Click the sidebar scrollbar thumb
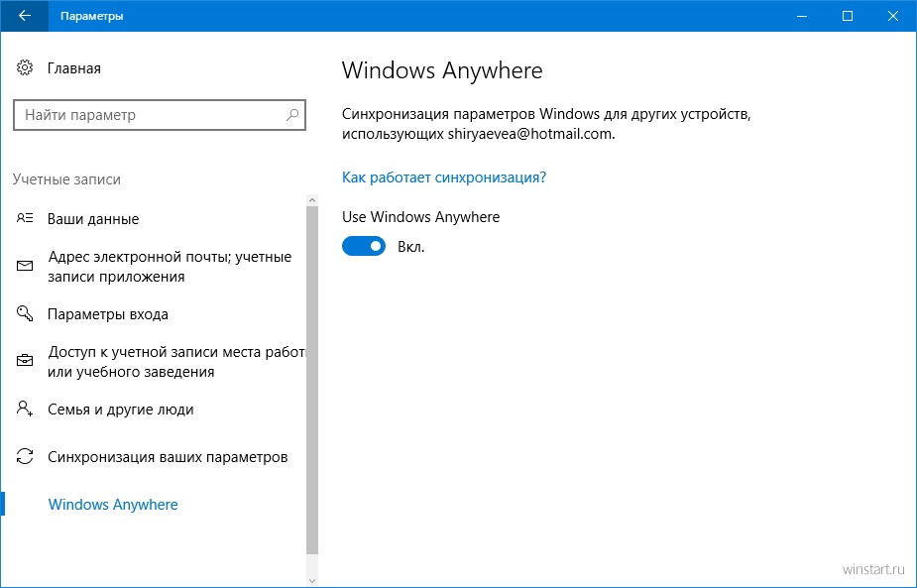Image resolution: width=917 pixels, height=588 pixels. click(x=312, y=380)
